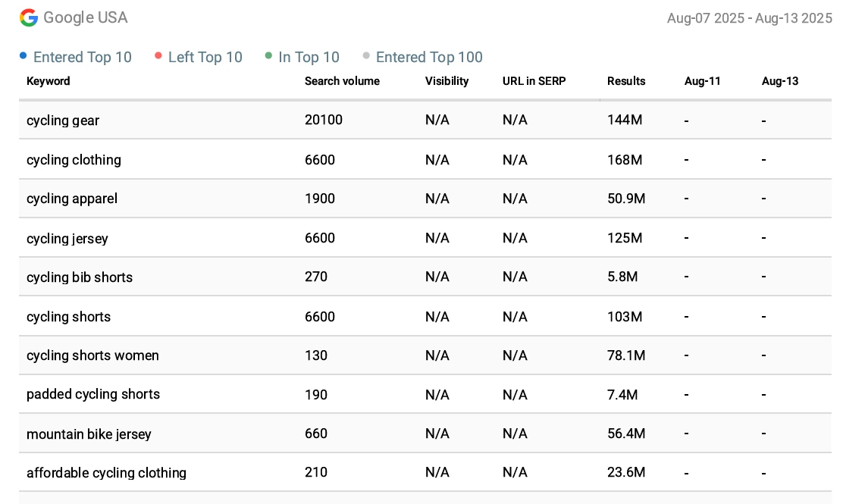Click the Google USA label
Viewport: 843px width, 504px height.
[86, 18]
